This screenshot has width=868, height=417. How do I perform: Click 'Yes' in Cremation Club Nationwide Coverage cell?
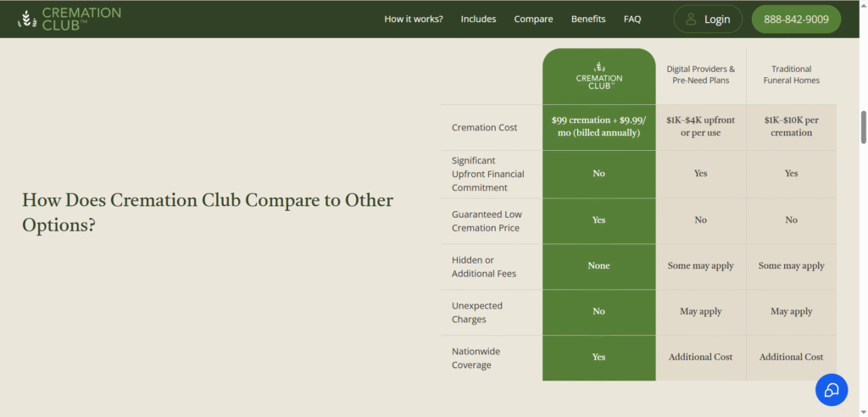(x=599, y=357)
